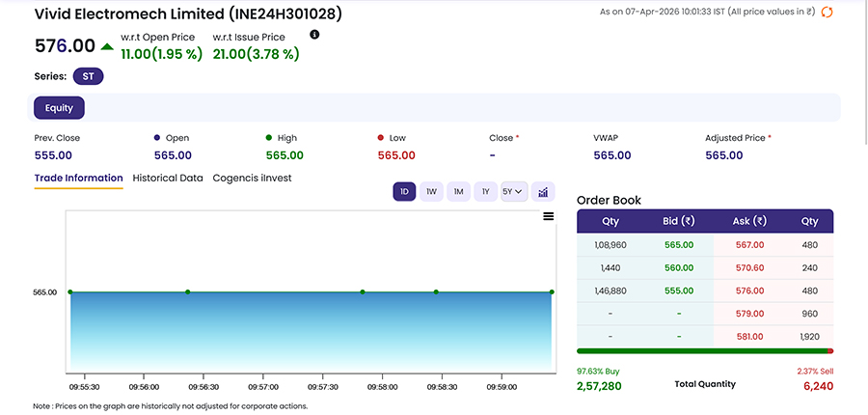Click the Vivid Electromech Limited title

[x=188, y=14]
